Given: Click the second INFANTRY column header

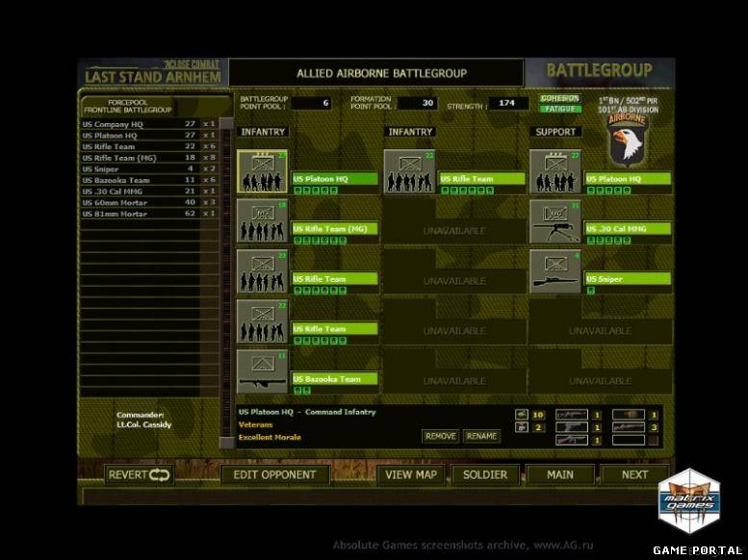Looking at the screenshot, I should tap(410, 132).
